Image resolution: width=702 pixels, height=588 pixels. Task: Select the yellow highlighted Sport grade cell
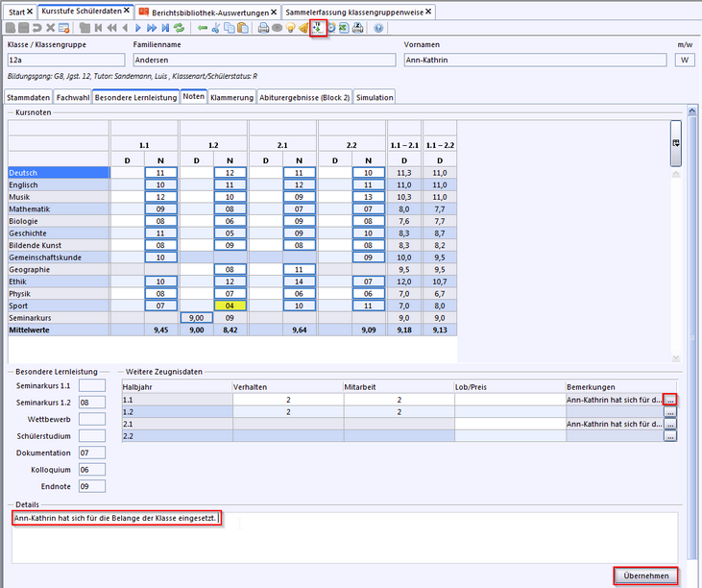point(230,306)
